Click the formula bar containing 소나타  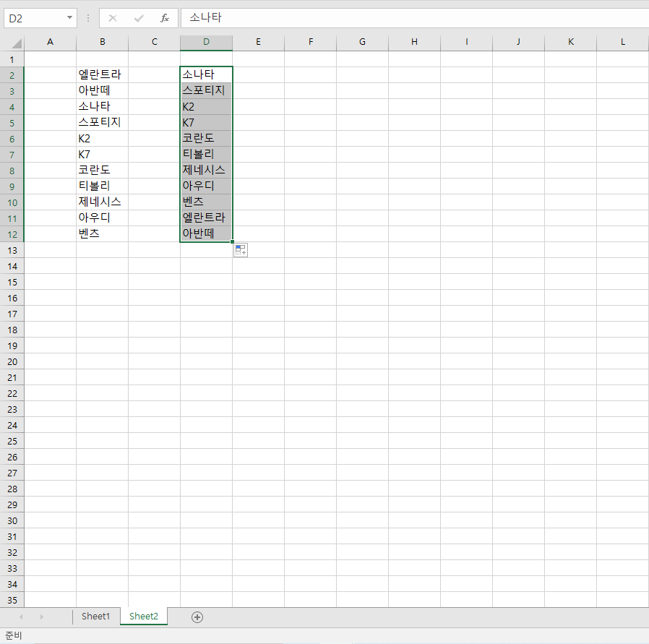click(415, 18)
